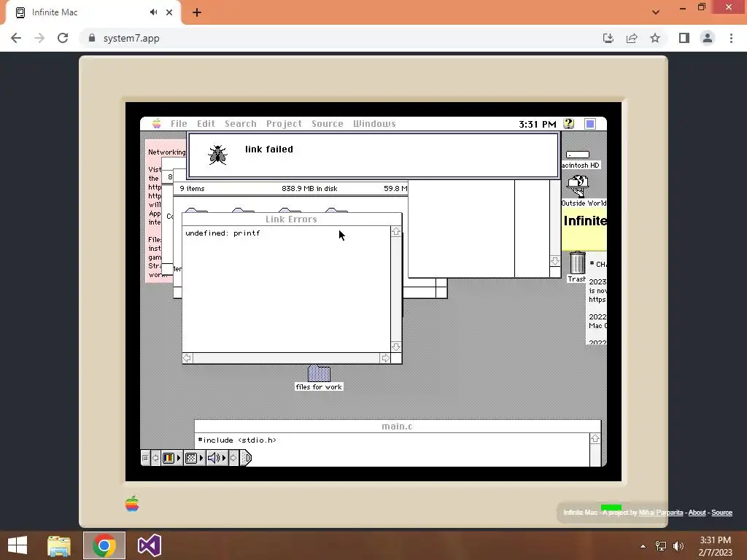Click the Control Strip left scroll arrow

(155, 458)
